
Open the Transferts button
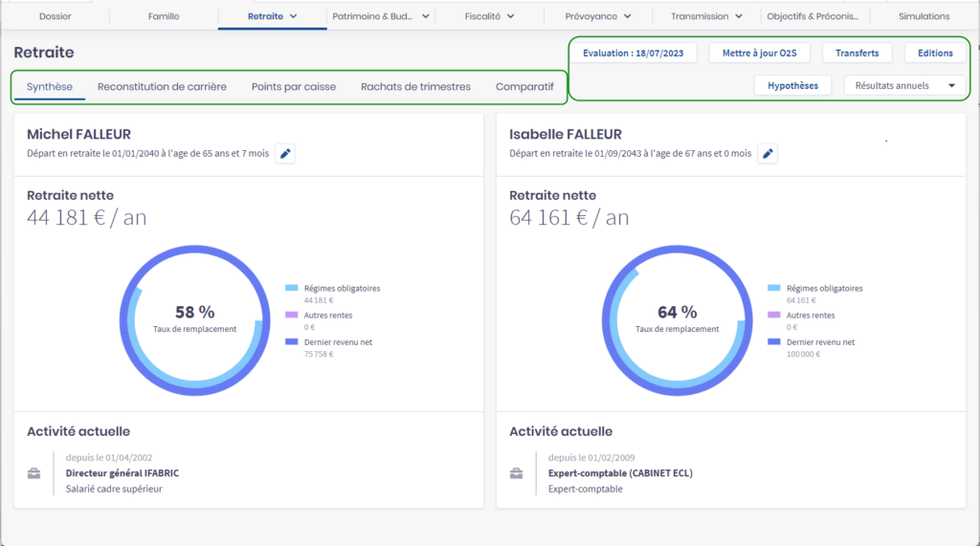pos(857,53)
